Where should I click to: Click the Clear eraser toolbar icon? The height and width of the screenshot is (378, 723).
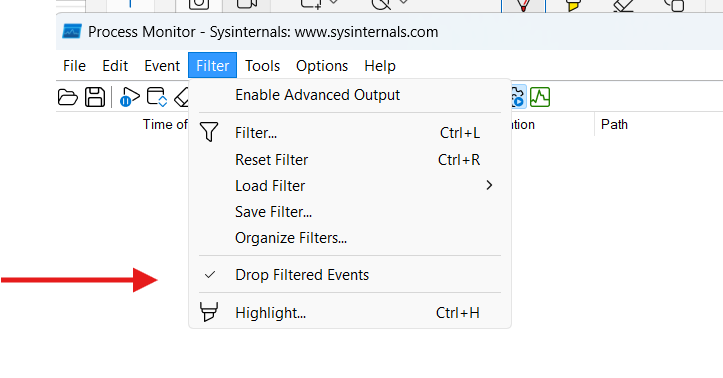[x=182, y=97]
